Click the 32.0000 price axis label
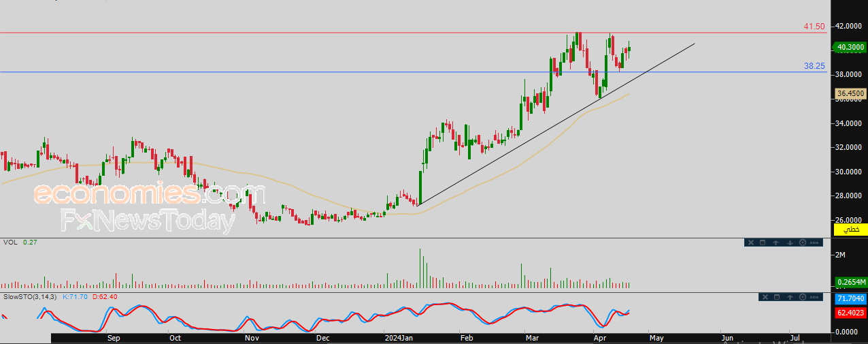 point(850,147)
